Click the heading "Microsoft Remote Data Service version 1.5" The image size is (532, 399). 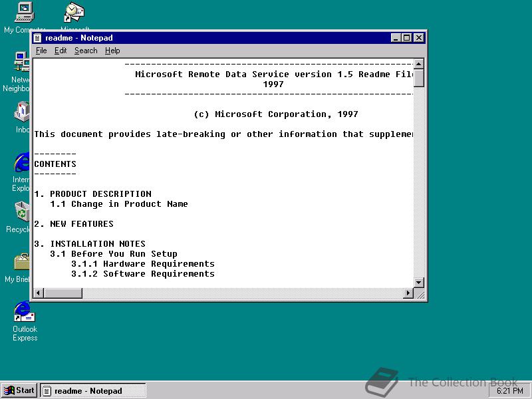[244, 74]
